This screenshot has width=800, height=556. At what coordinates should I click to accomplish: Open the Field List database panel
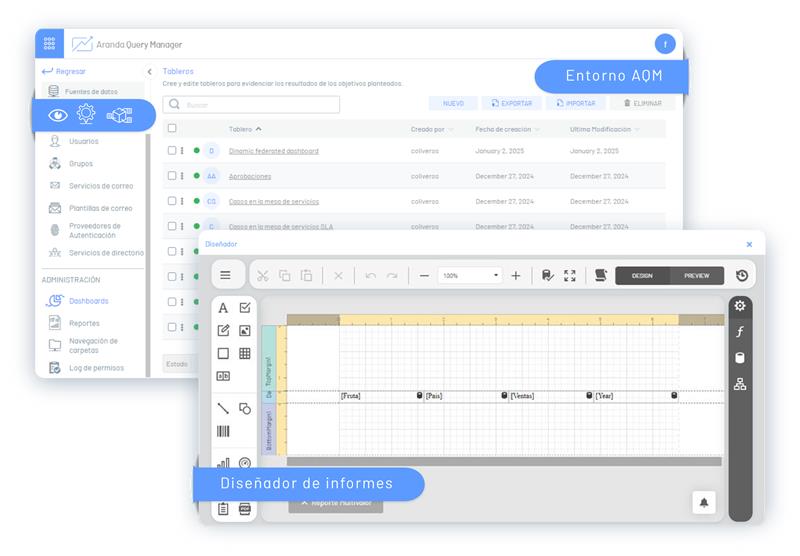coord(740,358)
